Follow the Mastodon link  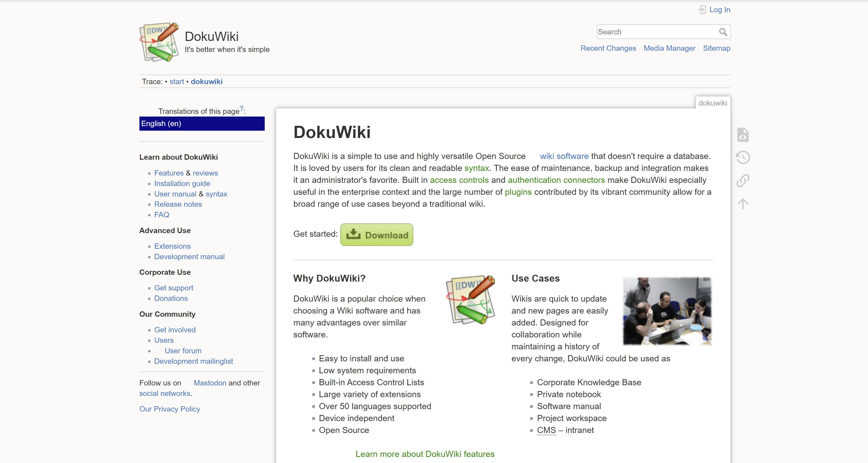pos(210,383)
